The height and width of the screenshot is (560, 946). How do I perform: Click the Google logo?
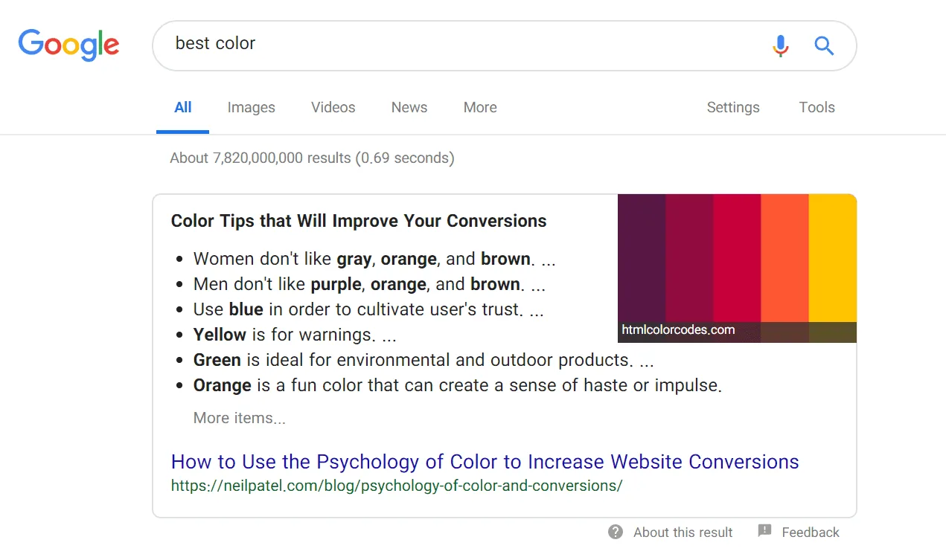[x=68, y=45]
